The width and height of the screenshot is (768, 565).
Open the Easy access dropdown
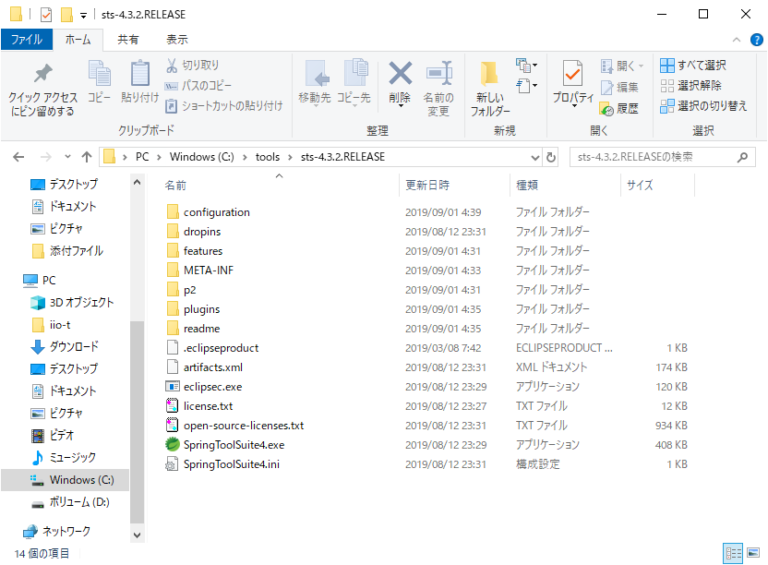[527, 86]
